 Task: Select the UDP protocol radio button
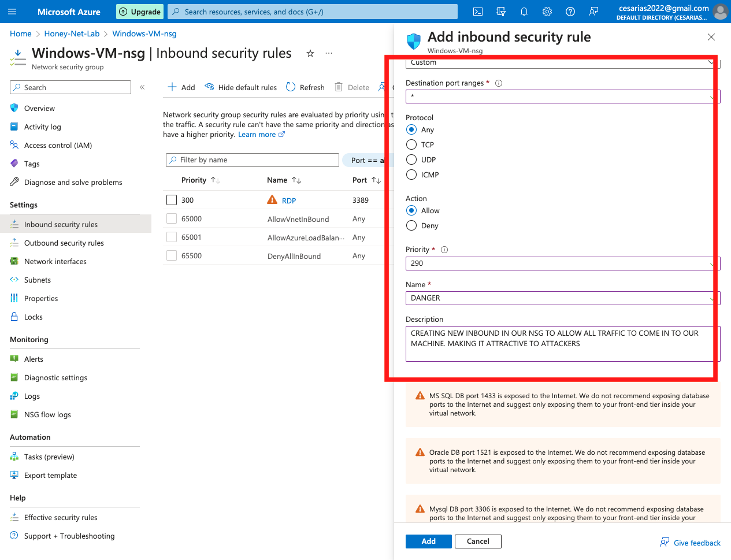(411, 160)
